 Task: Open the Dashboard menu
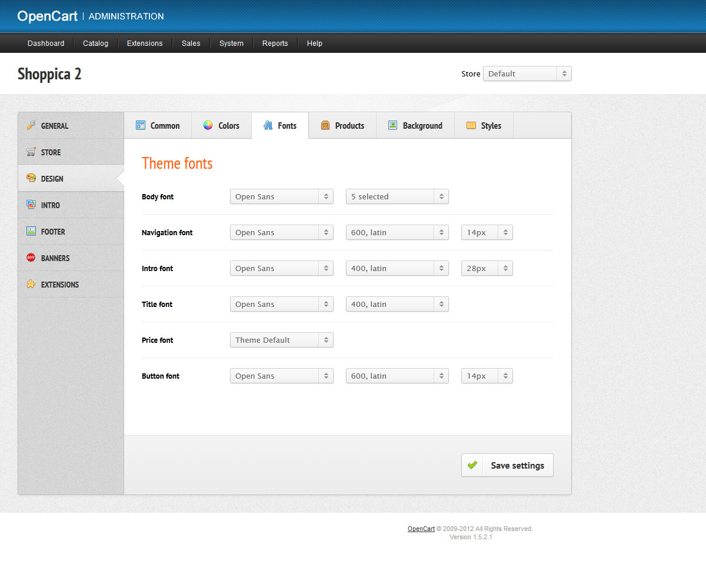point(46,43)
